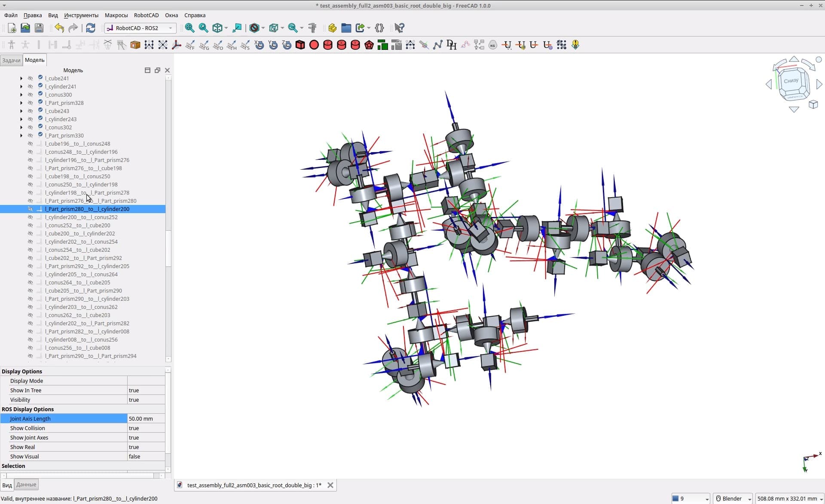825x504 pixels.
Task: Click the Fit All zoom icon
Action: pos(189,28)
